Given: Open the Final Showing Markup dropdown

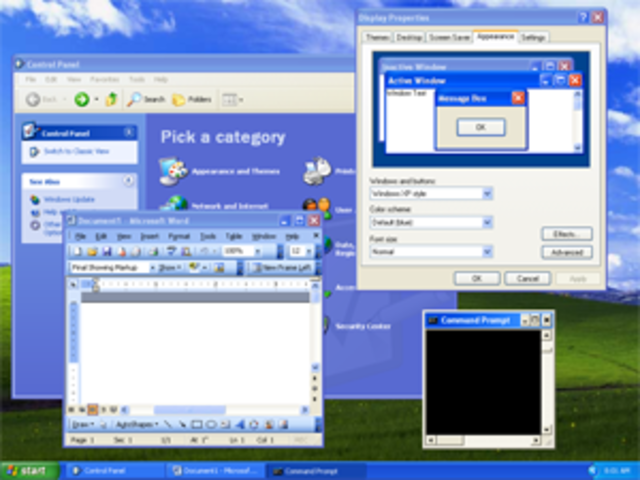Looking at the screenshot, I should click(x=153, y=268).
